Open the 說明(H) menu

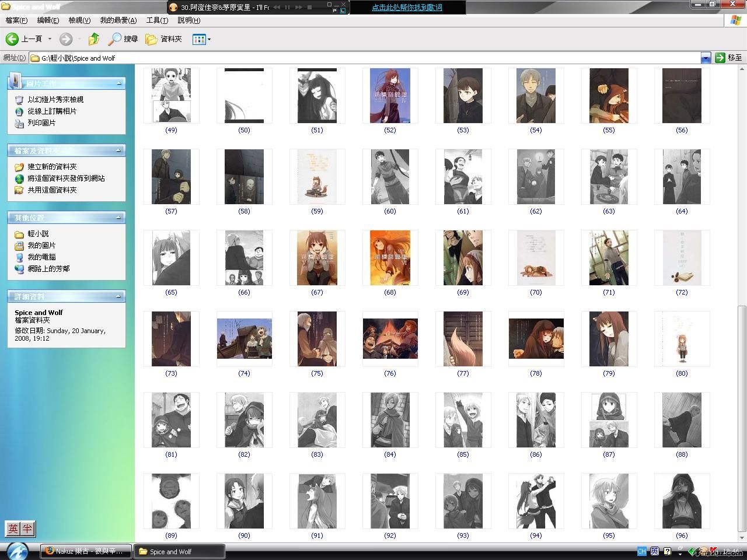point(189,20)
